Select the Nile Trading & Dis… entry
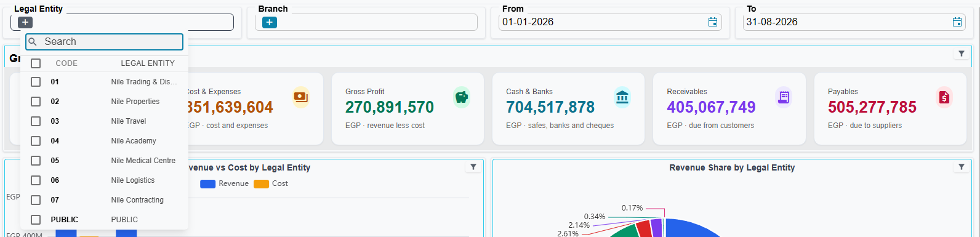The height and width of the screenshot is (237, 980). coord(144,82)
